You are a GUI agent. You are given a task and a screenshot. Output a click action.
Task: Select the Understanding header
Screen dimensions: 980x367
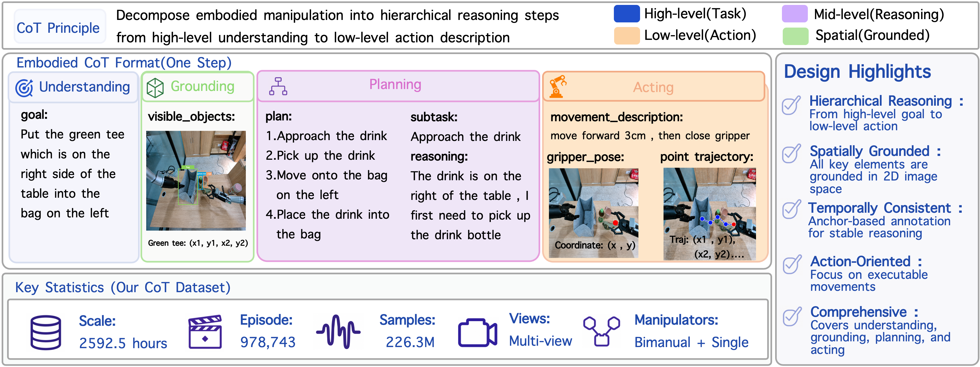pyautogui.click(x=73, y=87)
